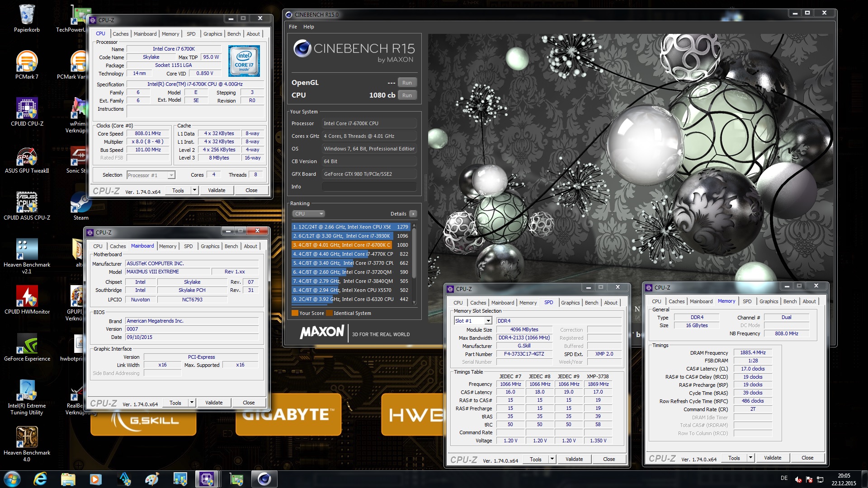The image size is (868, 488).
Task: Click the Tools button in the Memory CPU-Z window
Action: pos(734,458)
